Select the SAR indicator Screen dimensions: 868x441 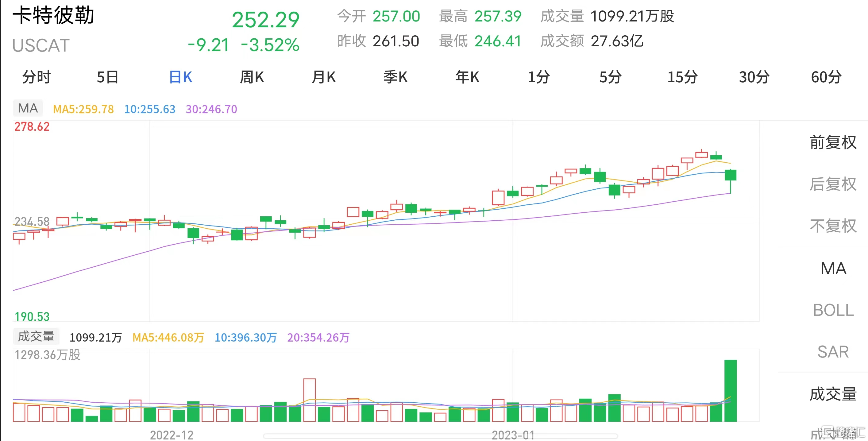833,352
